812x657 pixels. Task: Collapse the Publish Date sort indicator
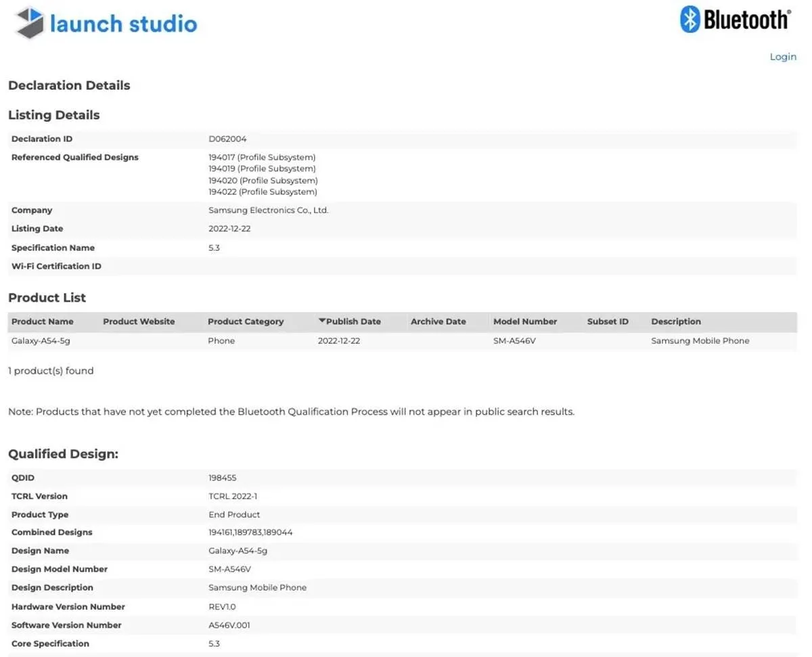[322, 321]
